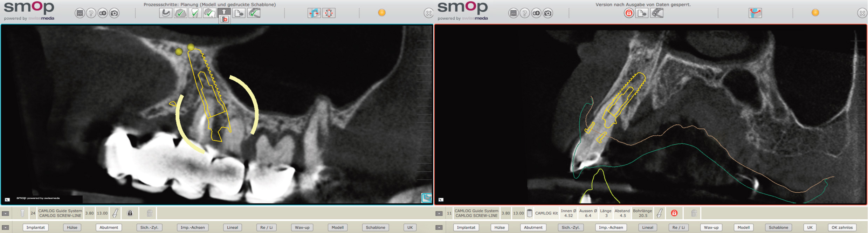Click the view rotation icon in the right panel toolbar
Screen dimensions: 868x233
click(755, 13)
